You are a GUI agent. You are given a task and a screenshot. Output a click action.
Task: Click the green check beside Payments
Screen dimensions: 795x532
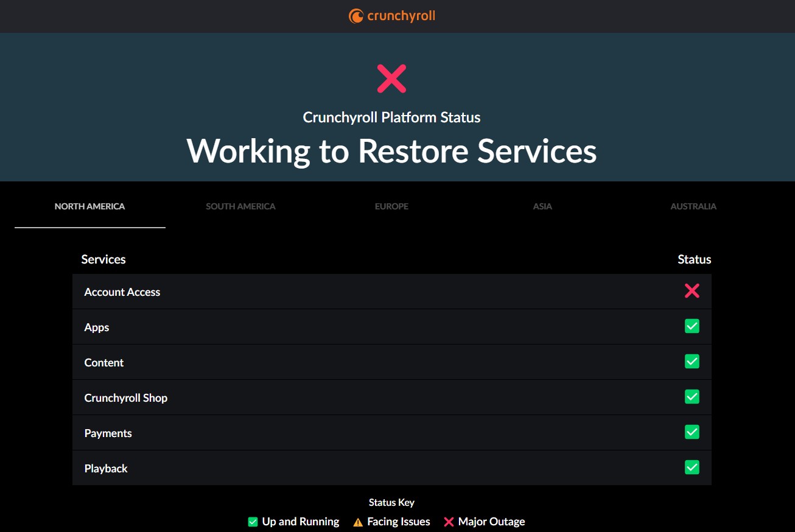692,432
